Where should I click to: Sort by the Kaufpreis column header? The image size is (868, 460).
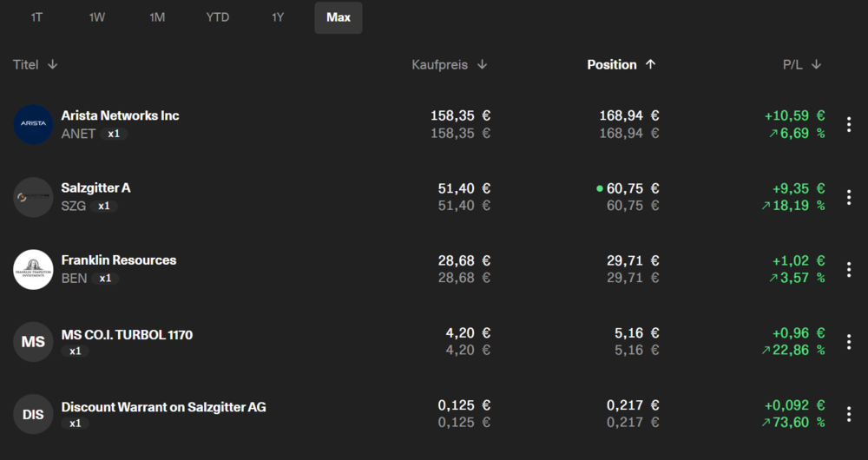pos(439,65)
